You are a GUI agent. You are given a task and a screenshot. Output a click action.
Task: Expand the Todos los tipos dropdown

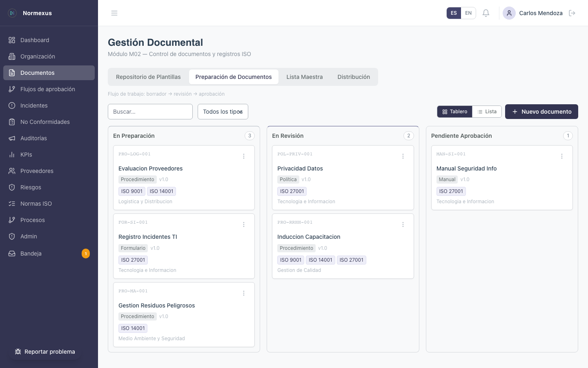point(223,112)
